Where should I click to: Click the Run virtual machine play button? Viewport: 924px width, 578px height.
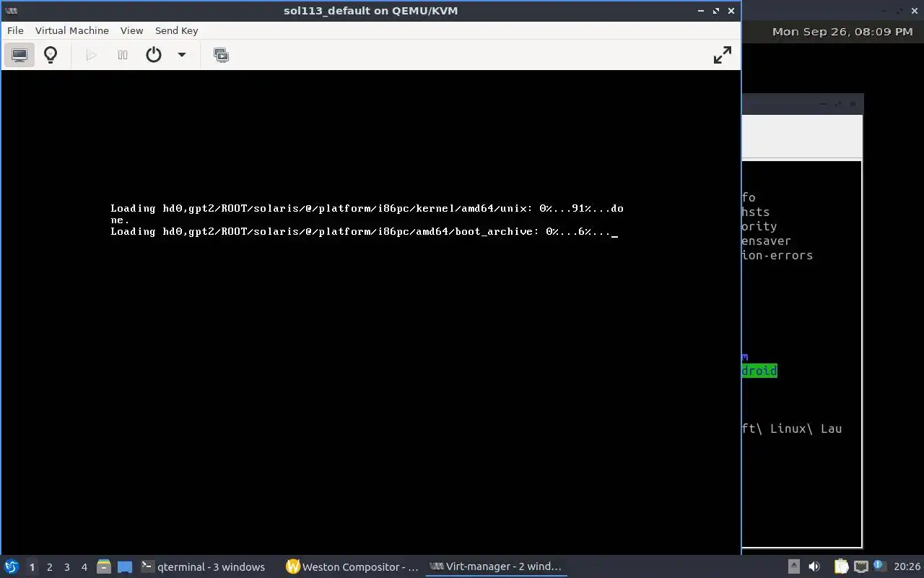point(91,55)
